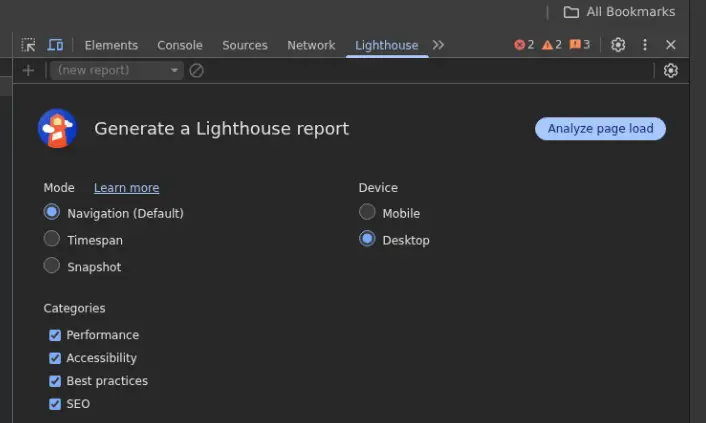The image size is (706, 423).
Task: Click the Device label
Action: click(x=378, y=188)
